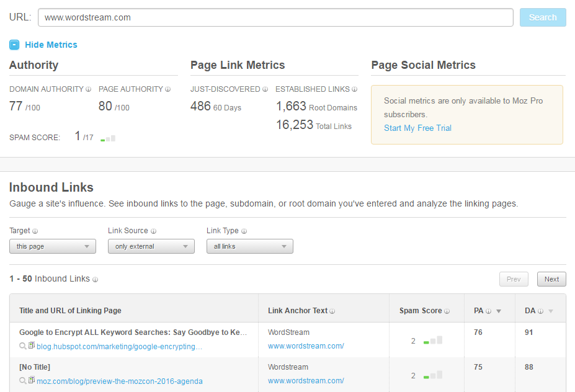Screen dimensions: 575x392
Task: Open Domain Authority info tooltip icon
Action: pyautogui.click(x=88, y=89)
